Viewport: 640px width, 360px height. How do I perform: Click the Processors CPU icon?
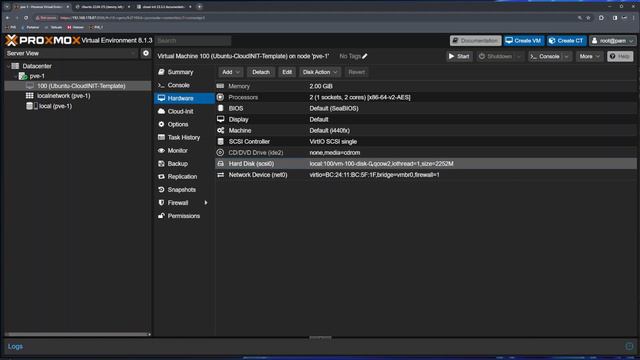pyautogui.click(x=220, y=97)
